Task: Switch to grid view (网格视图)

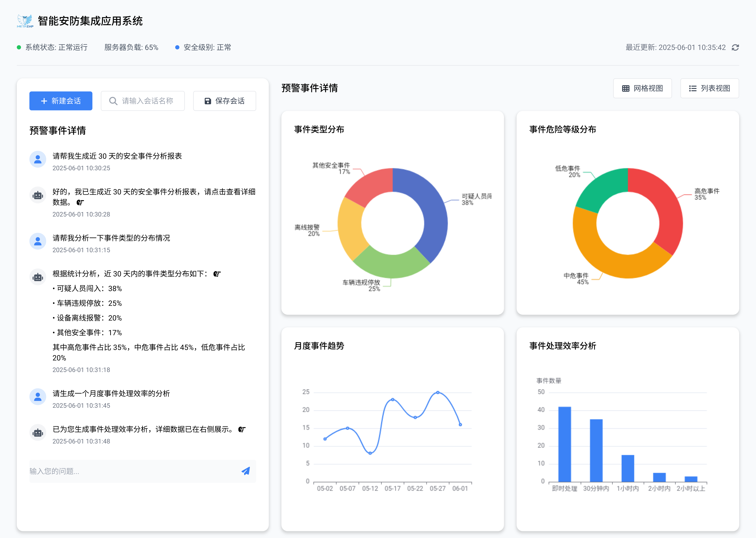Action: (642, 88)
